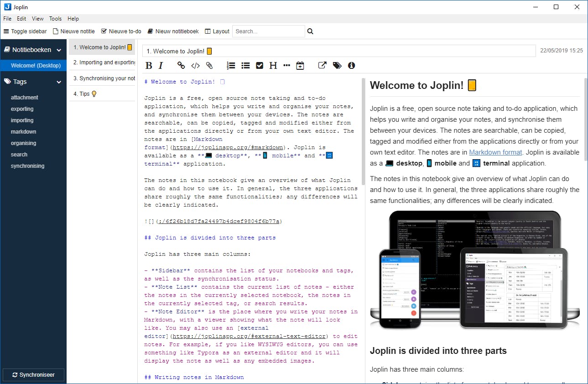Open note in external editor
Screen dimensions: 588x384
tap(323, 66)
